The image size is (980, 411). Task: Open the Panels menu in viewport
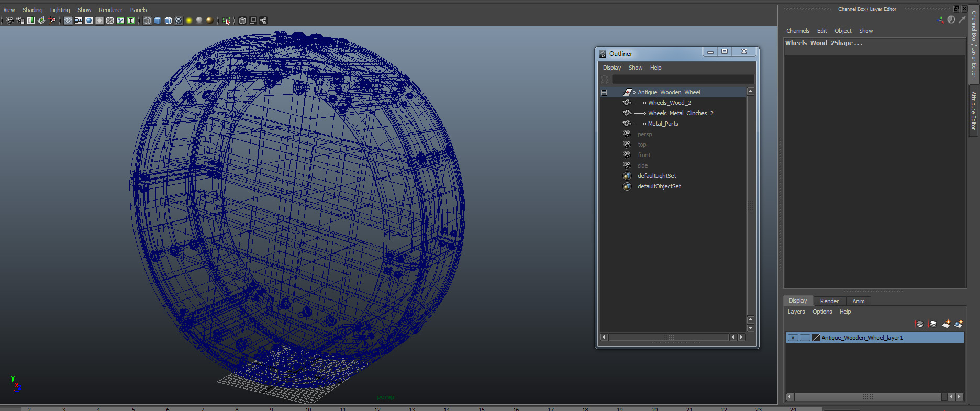[x=138, y=10]
